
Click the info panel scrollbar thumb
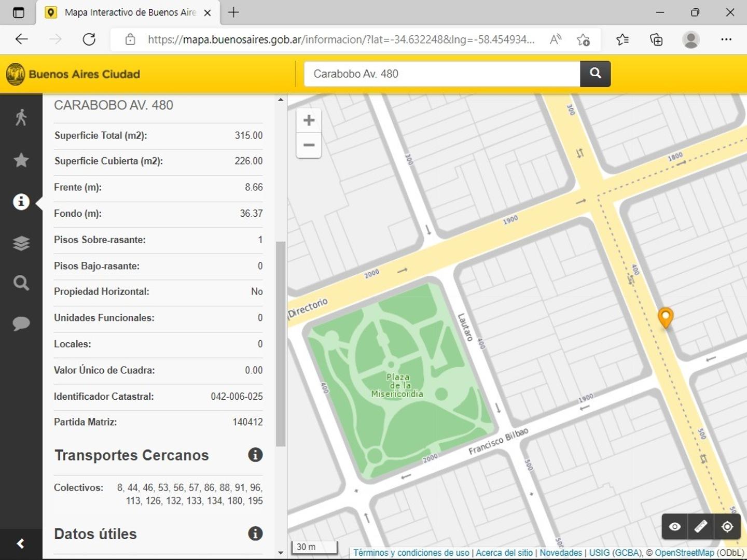pyautogui.click(x=281, y=344)
